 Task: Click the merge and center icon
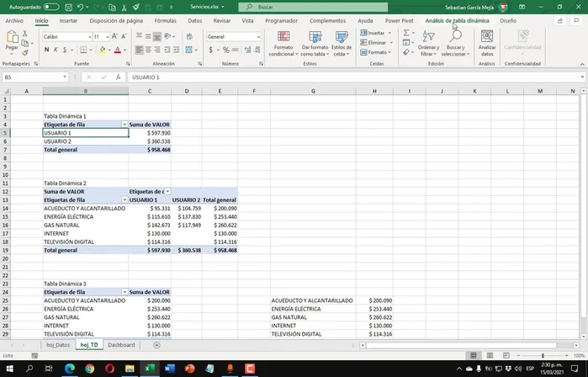(x=188, y=50)
